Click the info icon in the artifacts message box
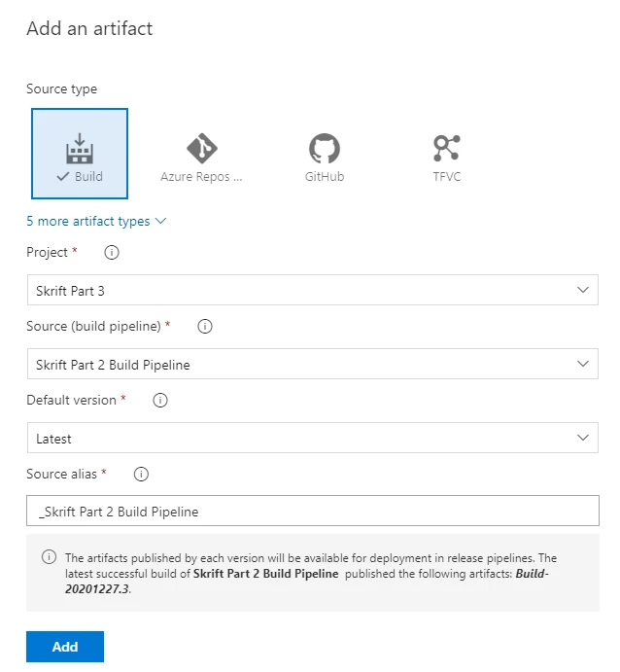This screenshot has width=620, height=672. [49, 557]
